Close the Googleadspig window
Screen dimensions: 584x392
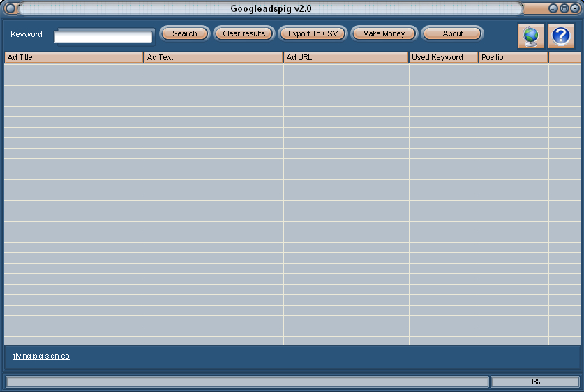click(575, 8)
